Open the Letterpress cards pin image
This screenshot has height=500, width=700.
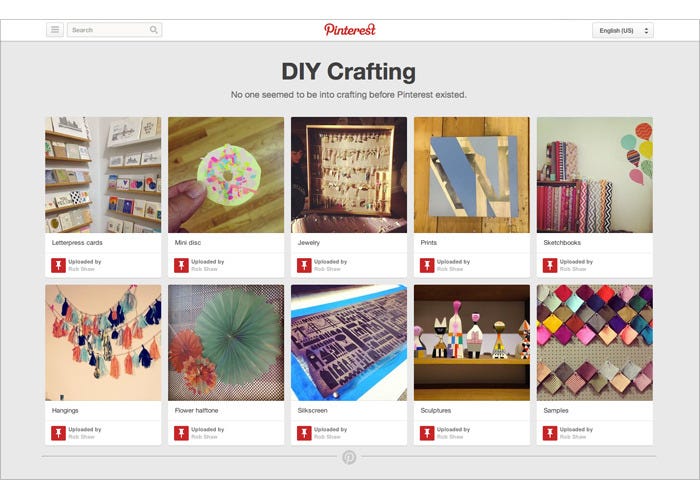click(103, 175)
